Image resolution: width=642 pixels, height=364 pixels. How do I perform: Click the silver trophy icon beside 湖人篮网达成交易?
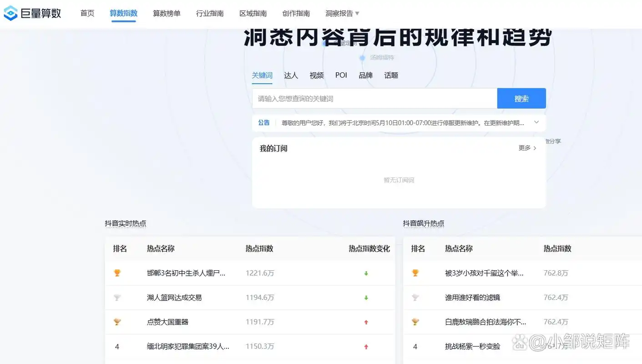[117, 297]
